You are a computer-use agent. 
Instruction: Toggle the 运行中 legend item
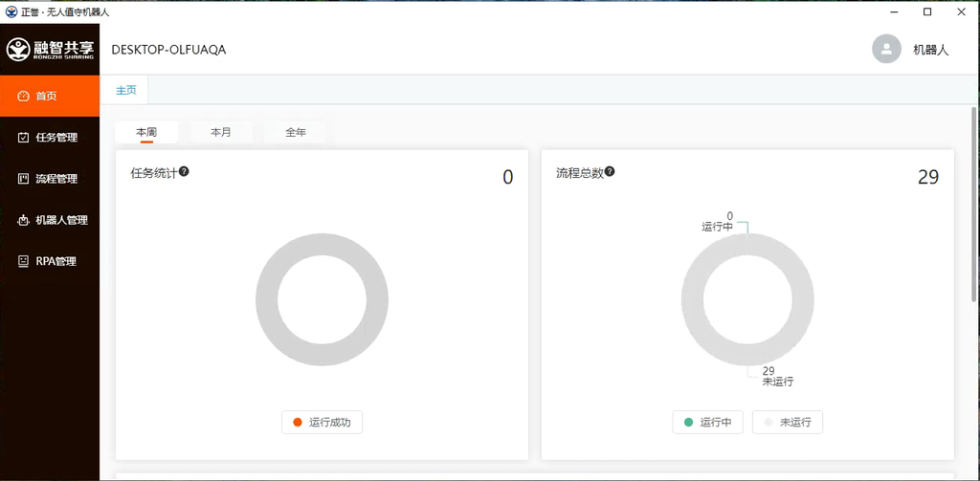707,423
